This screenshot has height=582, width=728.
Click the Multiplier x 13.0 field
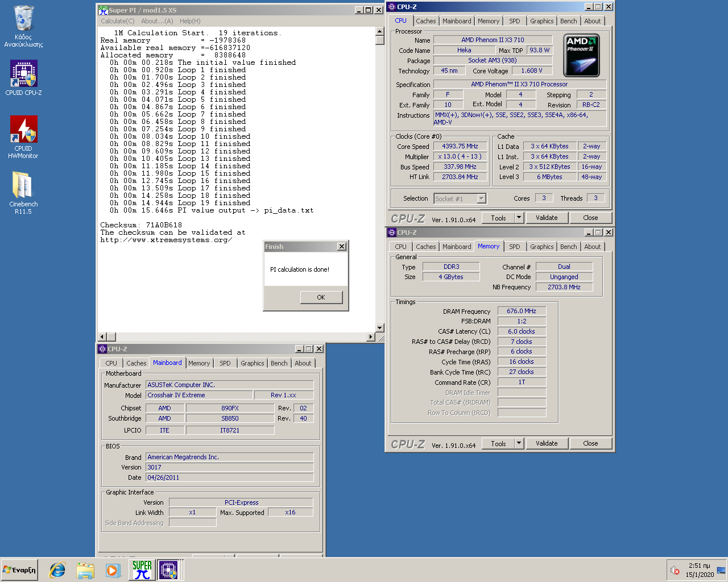point(460,156)
